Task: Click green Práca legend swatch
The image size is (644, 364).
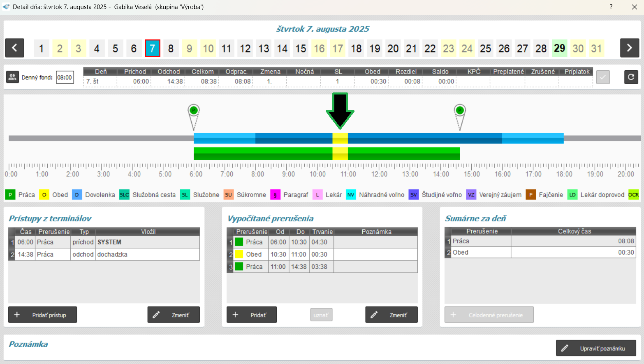Action: pyautogui.click(x=10, y=195)
